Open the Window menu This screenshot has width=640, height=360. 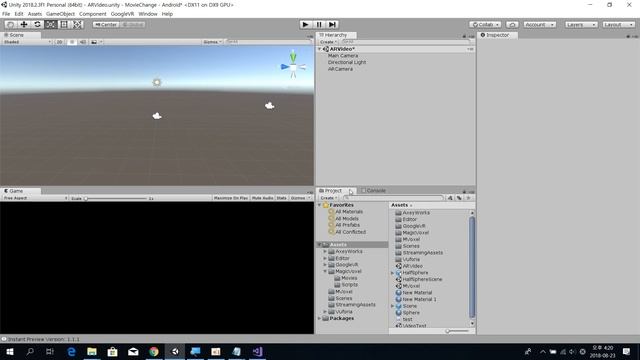[148, 14]
